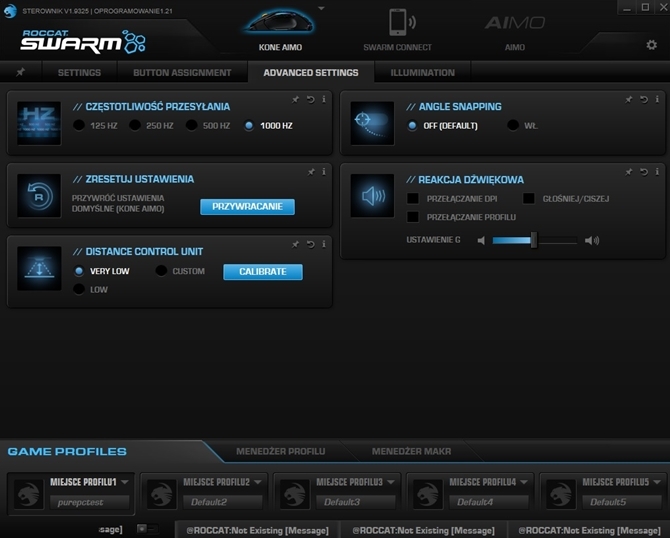Click the Miejsce Profilu4 Roccat profile icon
Screen dimensions: 670x538
[428, 494]
